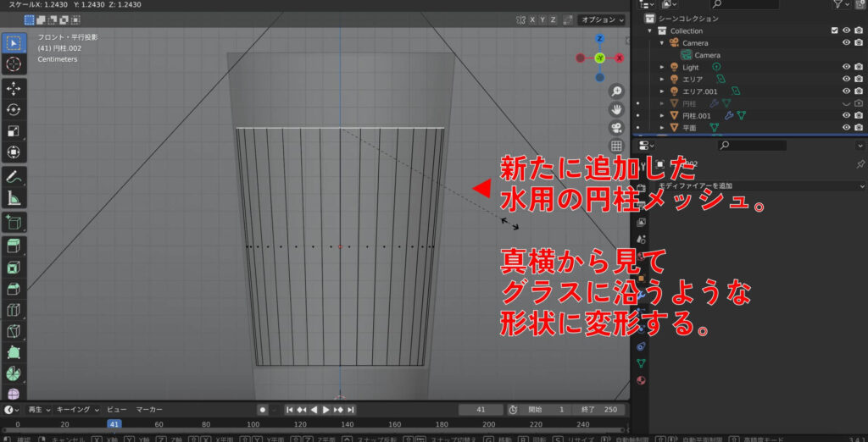Click the hand pan view icon
868x442 pixels.
point(616,109)
